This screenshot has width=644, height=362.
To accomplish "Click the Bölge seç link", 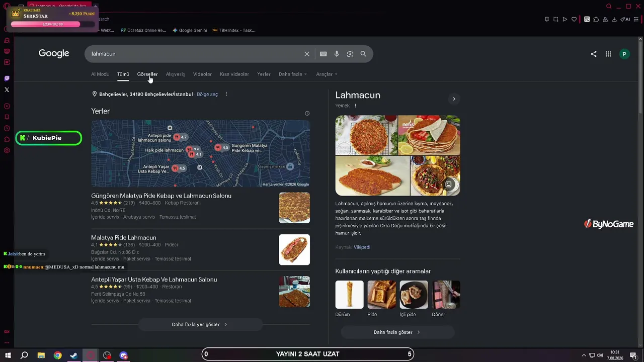I will pos(207,94).
